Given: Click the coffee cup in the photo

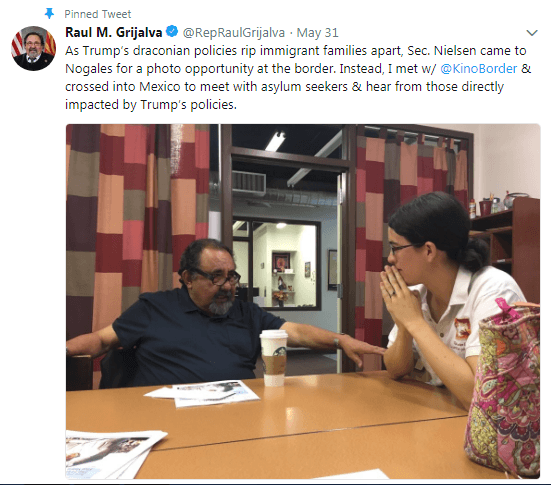Looking at the screenshot, I should (x=273, y=358).
